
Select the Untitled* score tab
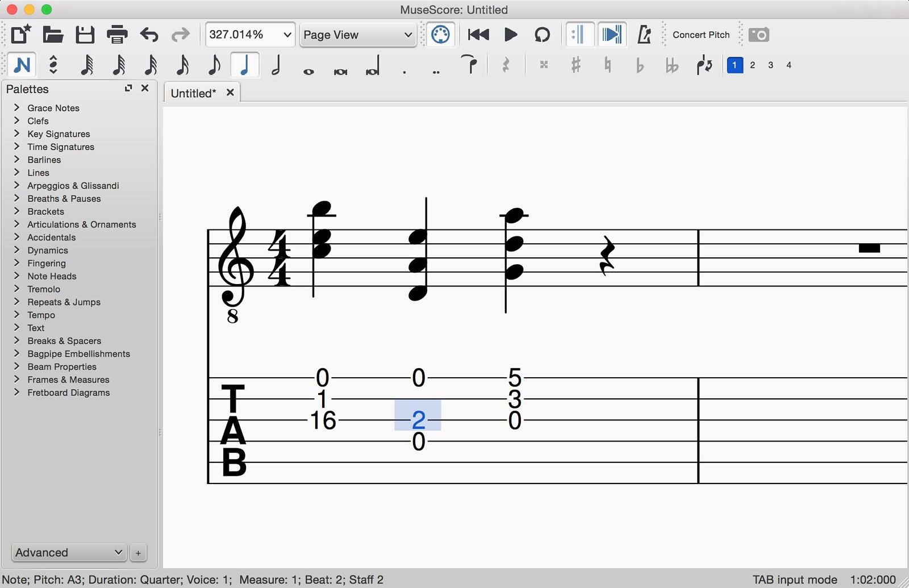tap(194, 93)
